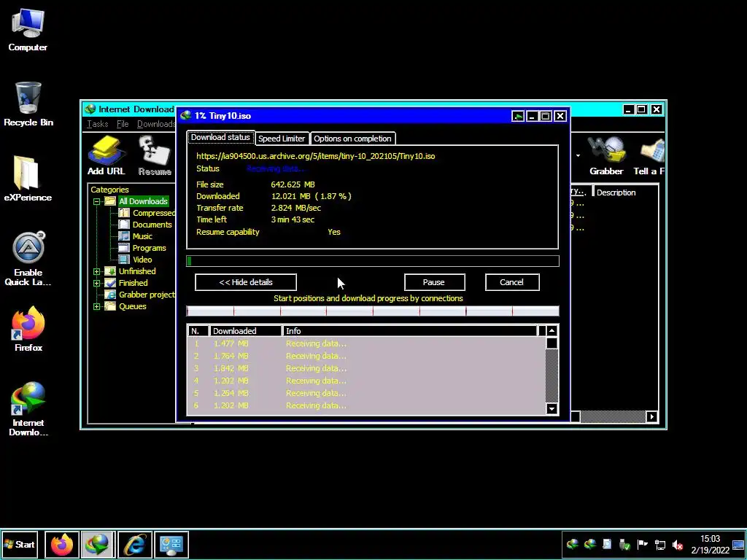Click the Tell a Friend toolbar icon

coord(649,156)
